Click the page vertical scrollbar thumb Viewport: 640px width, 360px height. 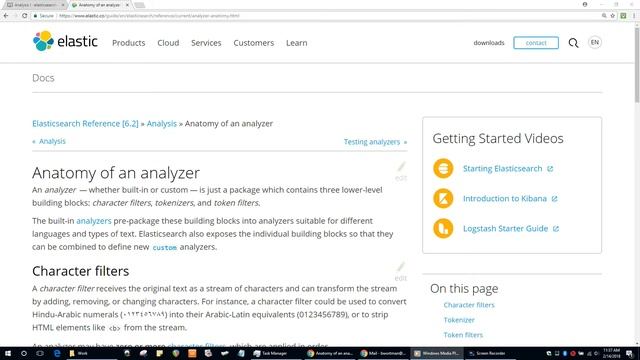637,64
